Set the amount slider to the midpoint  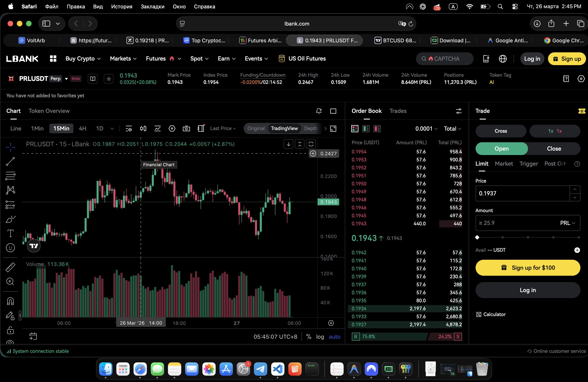tap(528, 237)
